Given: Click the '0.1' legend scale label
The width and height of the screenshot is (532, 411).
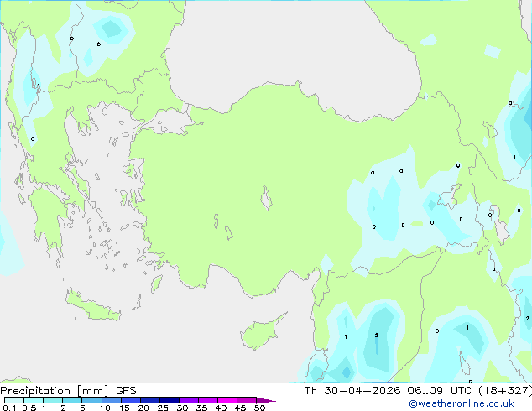Looking at the screenshot, I should pyautogui.click(x=9, y=408).
